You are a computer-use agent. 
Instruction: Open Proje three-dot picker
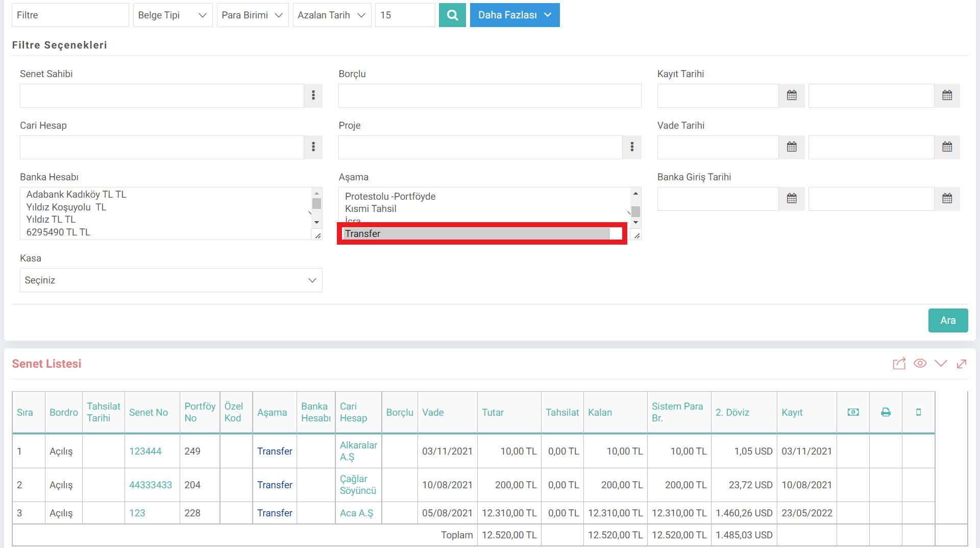click(632, 147)
